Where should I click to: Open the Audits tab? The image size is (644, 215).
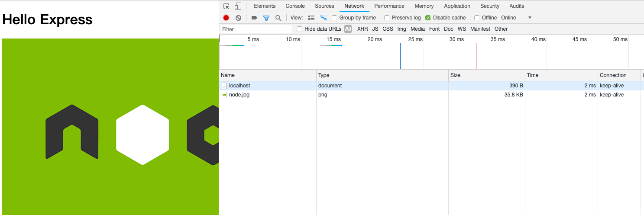(517, 6)
